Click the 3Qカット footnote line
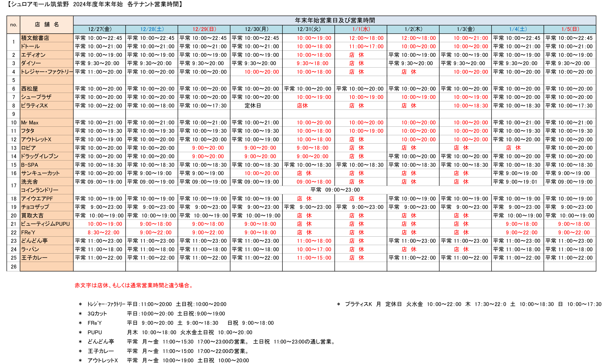Image resolution: width=606 pixels, height=364 pixels. [152, 314]
